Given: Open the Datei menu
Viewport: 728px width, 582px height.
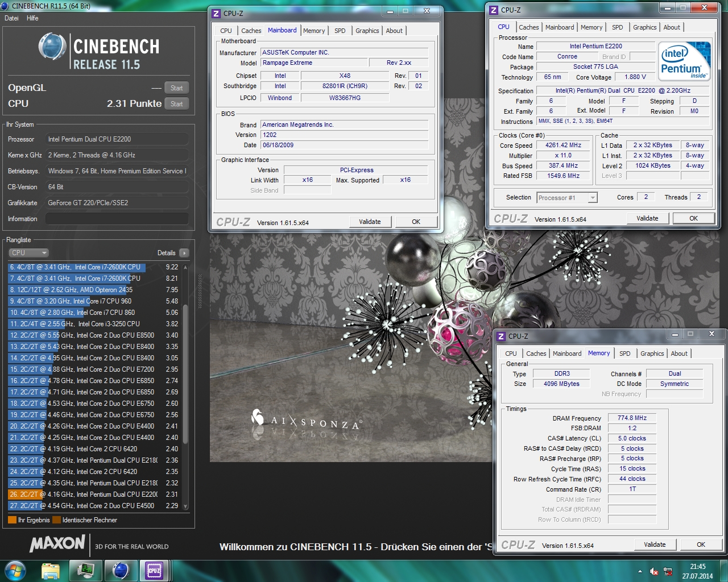Looking at the screenshot, I should (x=11, y=18).
